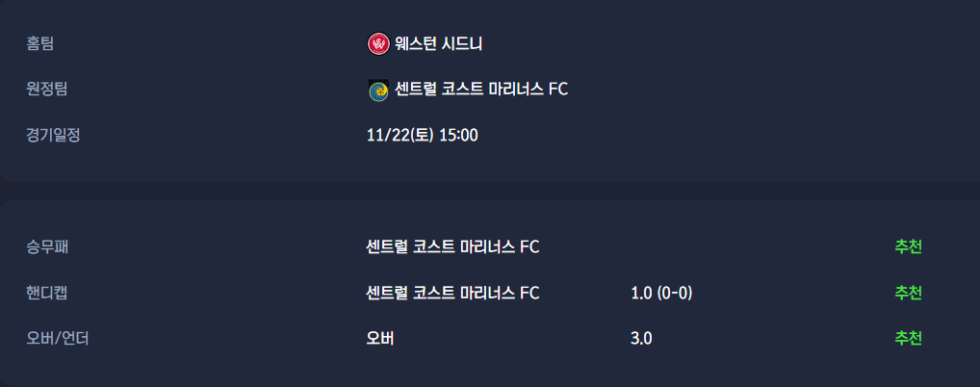Select the 승무패 row label
Screen dimensions: 980x387
46,246
